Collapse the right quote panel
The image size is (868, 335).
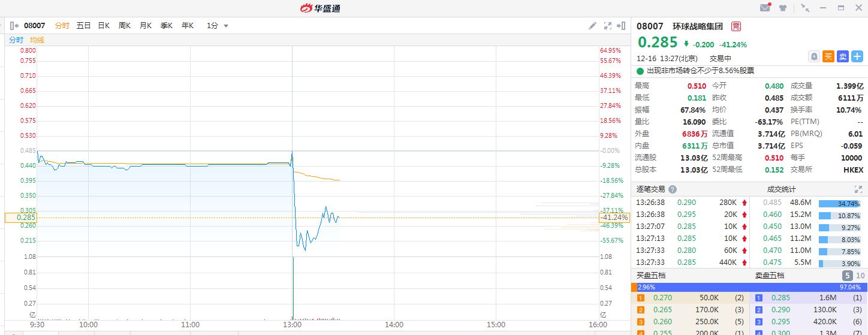[623, 26]
